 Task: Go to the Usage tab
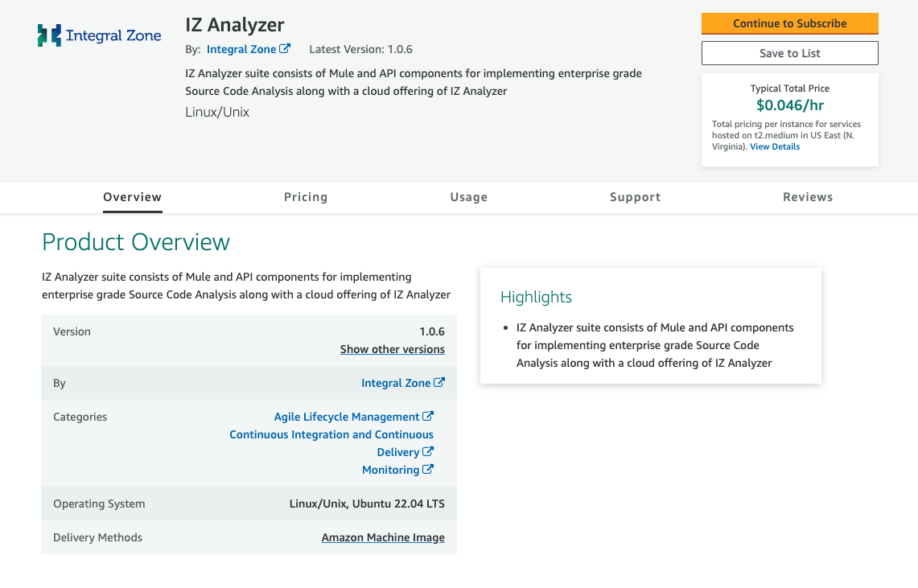(468, 197)
